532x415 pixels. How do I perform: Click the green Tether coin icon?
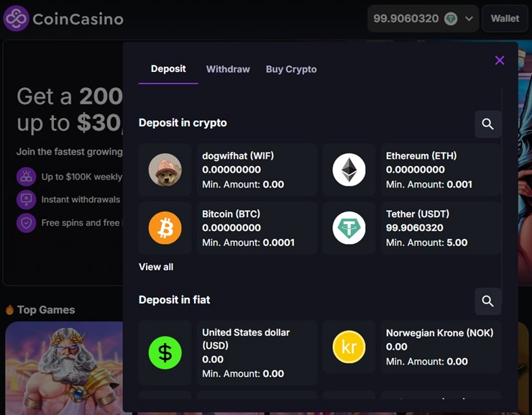349,229
